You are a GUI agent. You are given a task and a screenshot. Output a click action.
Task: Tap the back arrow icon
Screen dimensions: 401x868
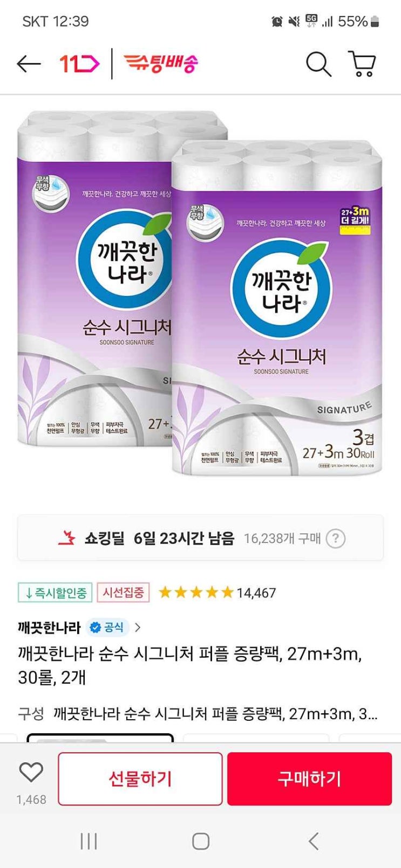coord(29,64)
